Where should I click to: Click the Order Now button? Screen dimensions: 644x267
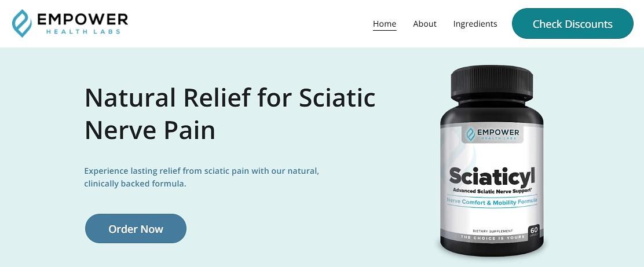[136, 229]
